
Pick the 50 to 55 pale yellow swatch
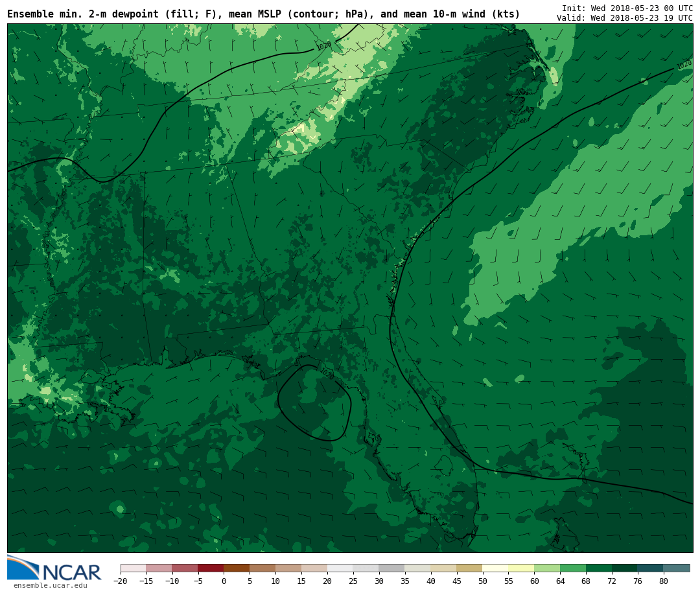click(496, 568)
